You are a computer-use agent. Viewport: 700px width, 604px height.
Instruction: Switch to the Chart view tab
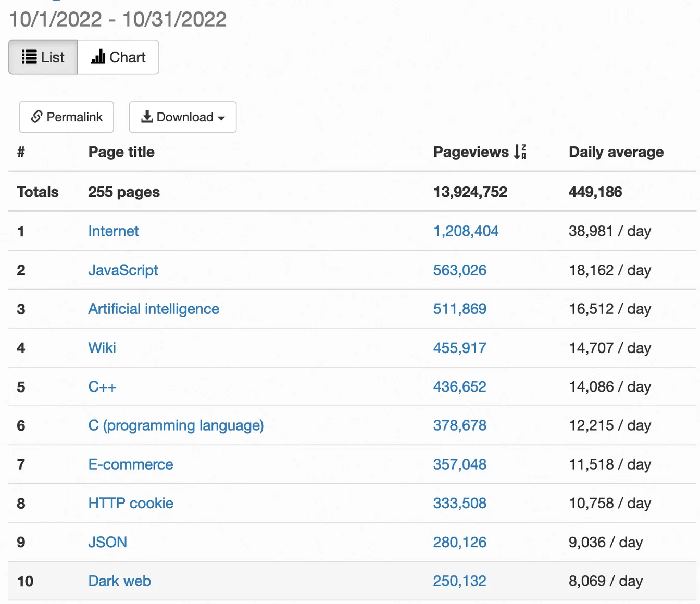click(x=118, y=57)
